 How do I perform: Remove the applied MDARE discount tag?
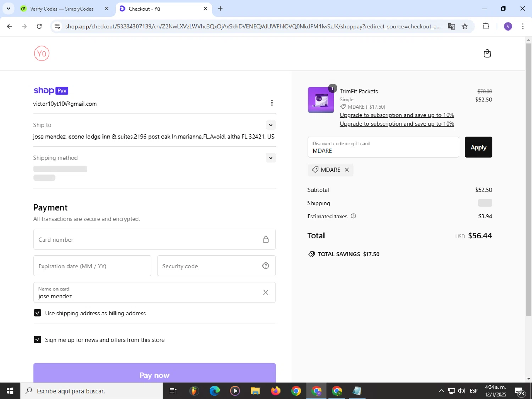[x=347, y=170]
